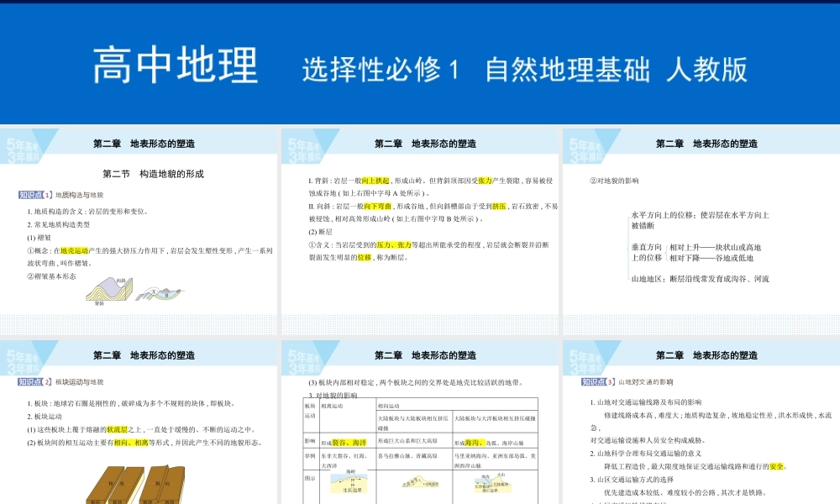
Task: Click the 知识点2 板块运动与地貌 badge
Action: (60, 382)
